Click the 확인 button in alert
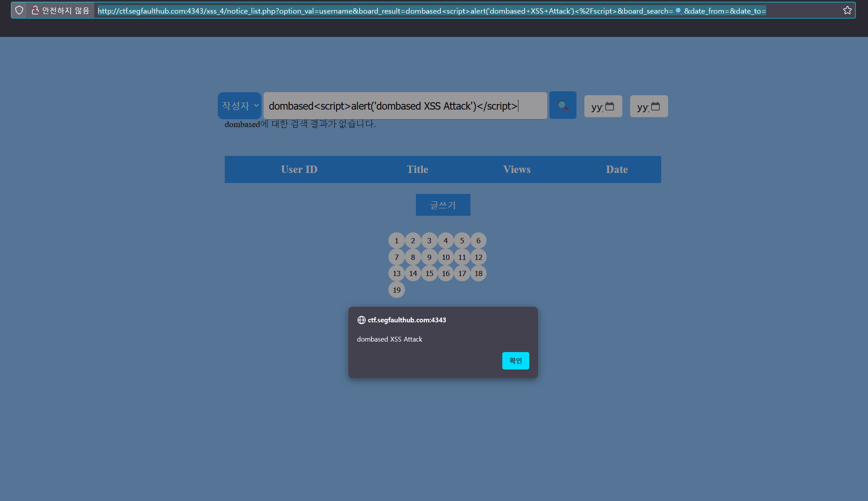This screenshot has width=868, height=501. coord(516,361)
